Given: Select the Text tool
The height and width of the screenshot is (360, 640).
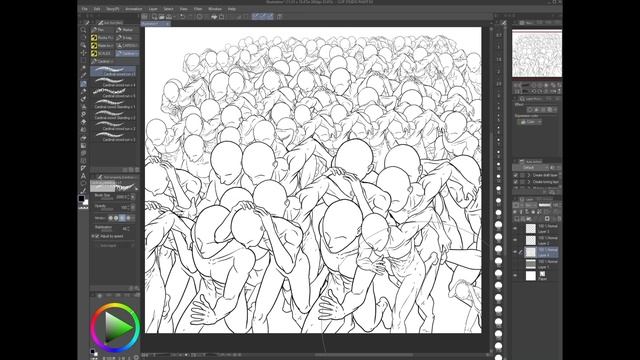Looking at the screenshot, I should (x=83, y=176).
